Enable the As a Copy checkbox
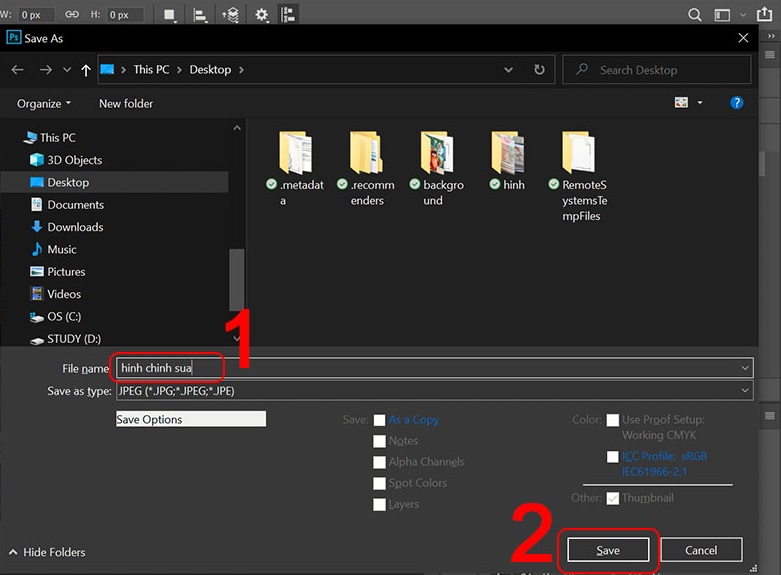The image size is (781, 575). 379,420
